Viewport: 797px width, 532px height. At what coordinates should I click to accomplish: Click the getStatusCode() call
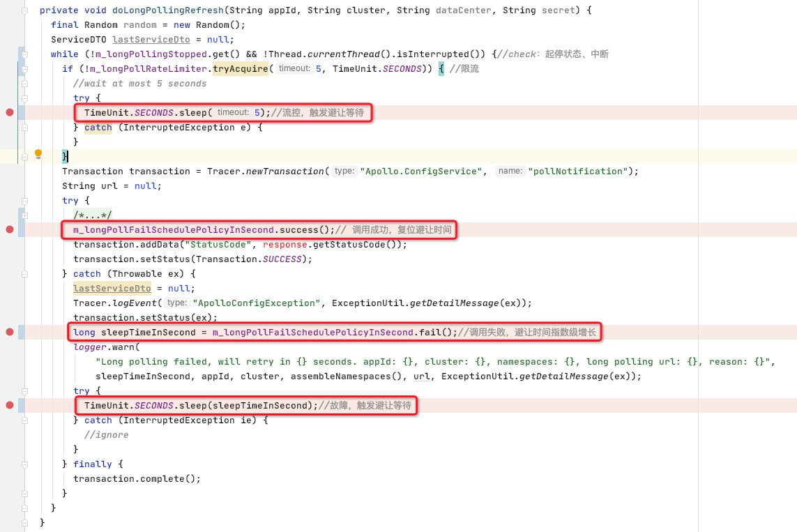pos(354,245)
